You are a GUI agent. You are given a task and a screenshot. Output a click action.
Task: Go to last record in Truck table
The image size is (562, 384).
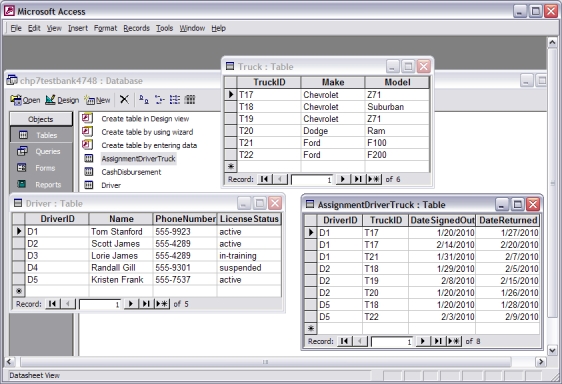point(358,179)
